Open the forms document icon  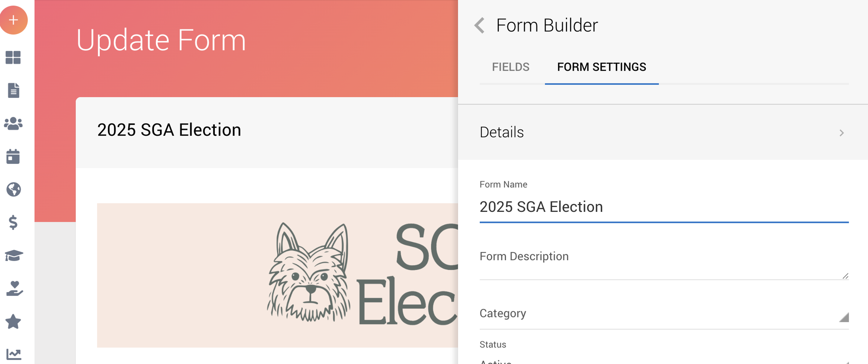tap(13, 90)
